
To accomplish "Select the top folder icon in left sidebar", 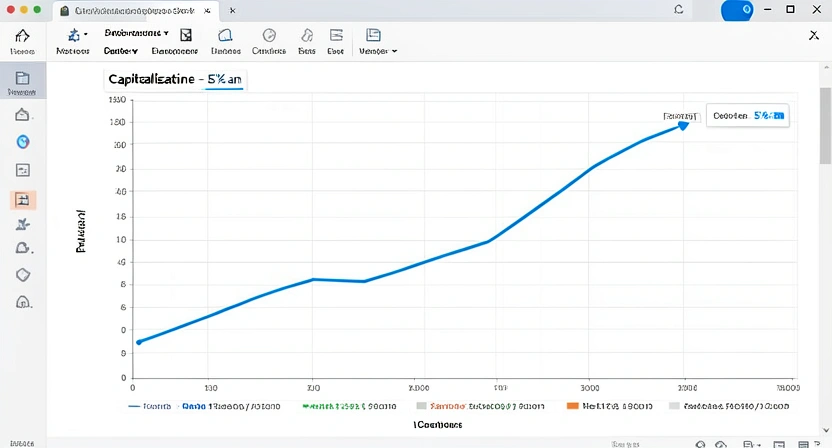I will (x=22, y=78).
